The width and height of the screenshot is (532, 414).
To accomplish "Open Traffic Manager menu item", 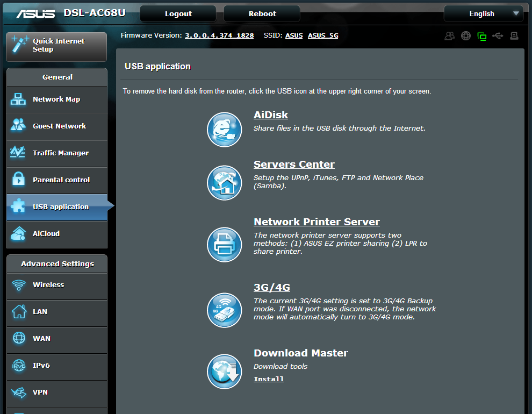I will [x=57, y=153].
